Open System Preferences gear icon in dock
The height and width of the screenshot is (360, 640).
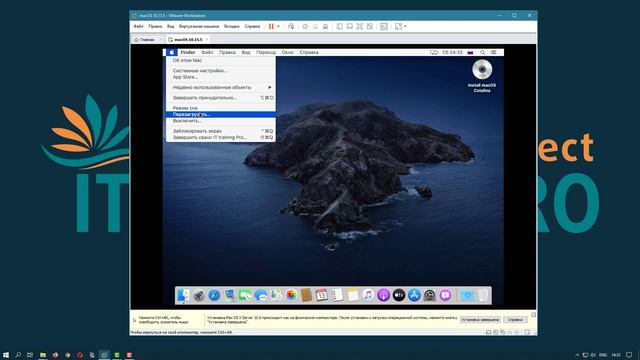429,295
